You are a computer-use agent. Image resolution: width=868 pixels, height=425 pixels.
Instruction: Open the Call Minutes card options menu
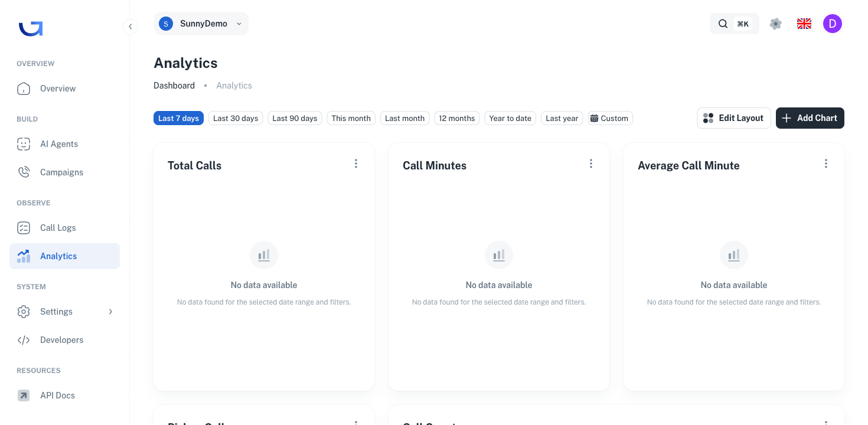click(591, 164)
